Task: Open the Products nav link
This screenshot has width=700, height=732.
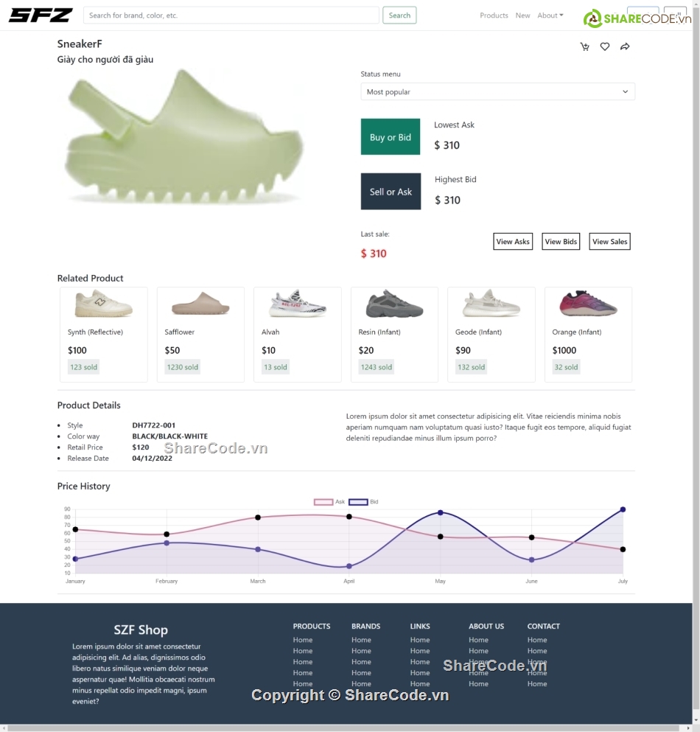Action: (494, 15)
